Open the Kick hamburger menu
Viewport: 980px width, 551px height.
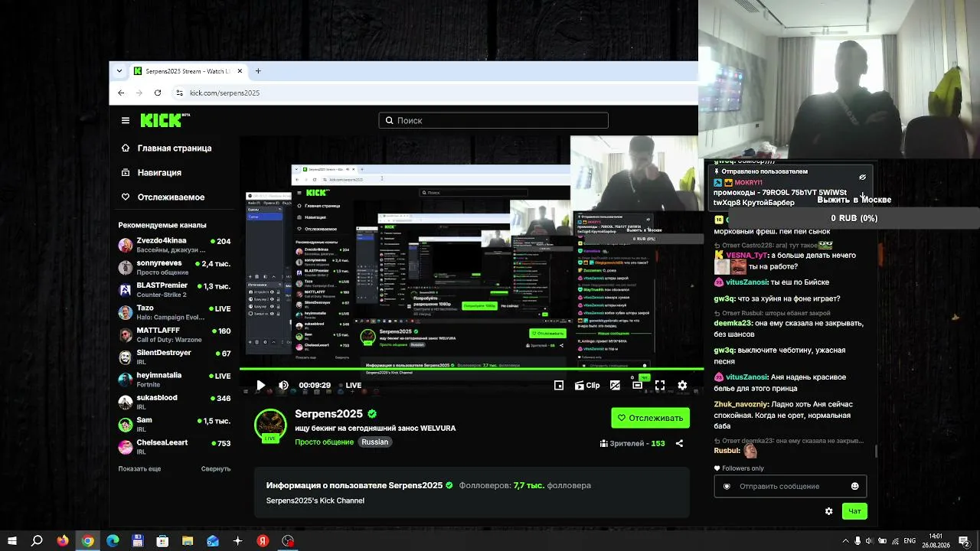point(126,120)
